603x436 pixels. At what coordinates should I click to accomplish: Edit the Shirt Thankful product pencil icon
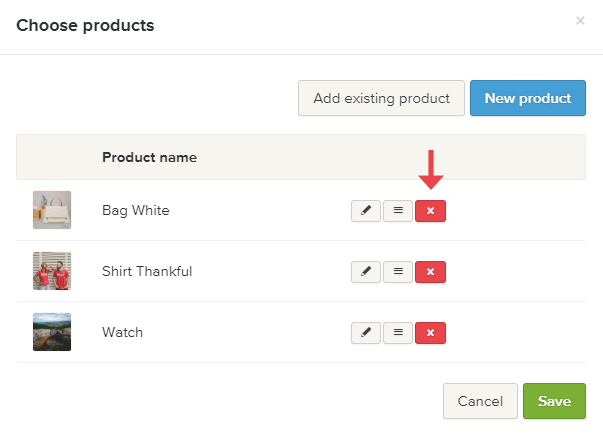[x=366, y=272]
